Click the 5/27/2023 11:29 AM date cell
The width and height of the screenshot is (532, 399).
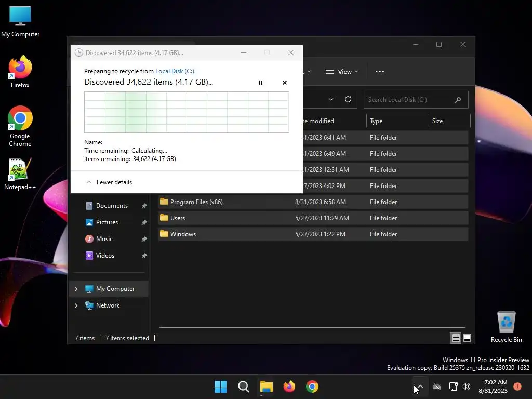pos(322,218)
